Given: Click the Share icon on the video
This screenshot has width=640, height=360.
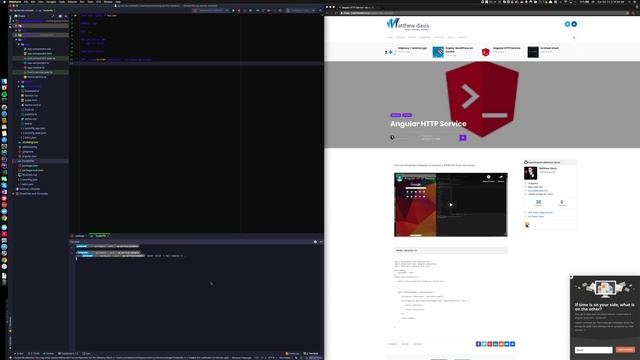Looking at the screenshot, I should [501, 178].
